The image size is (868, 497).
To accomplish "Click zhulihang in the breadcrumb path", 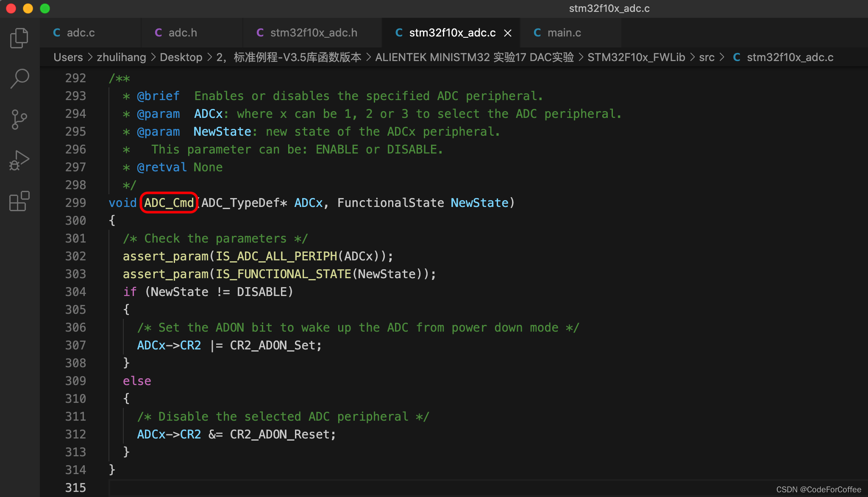I will point(122,57).
